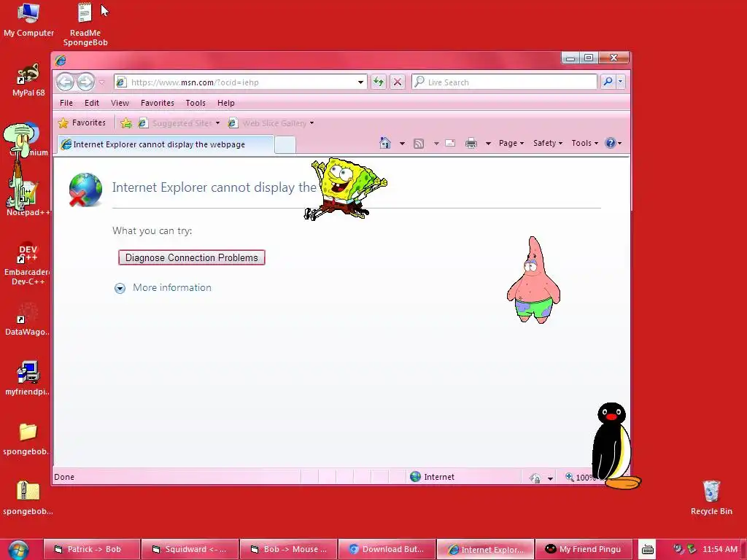Switch to 'Squidward <-' taskbar window
The image size is (747, 560).
(190, 549)
